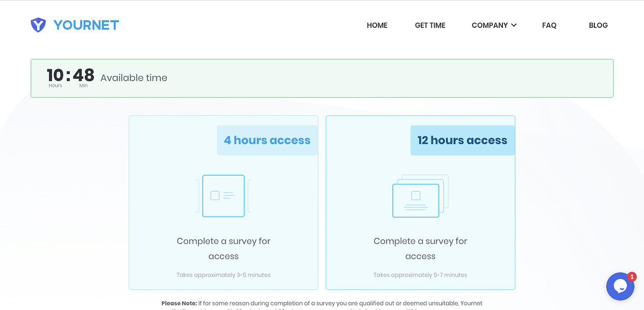This screenshot has height=310, width=644.
Task: Click the 'Takes approximately 5-7 minutes' label
Action: coord(420,275)
